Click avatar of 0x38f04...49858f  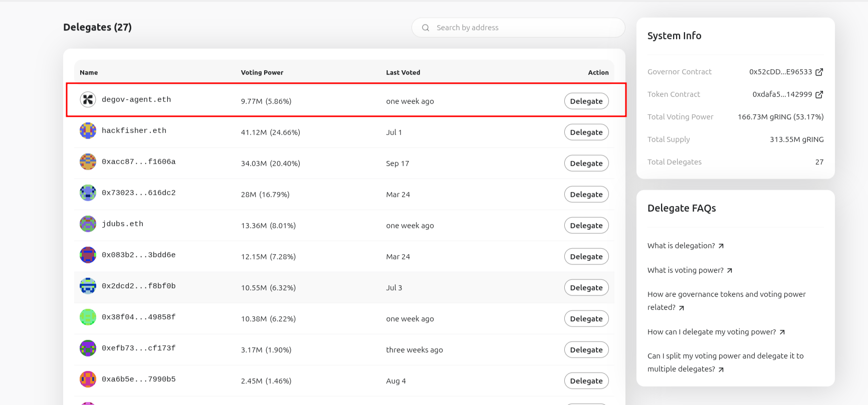(88, 317)
